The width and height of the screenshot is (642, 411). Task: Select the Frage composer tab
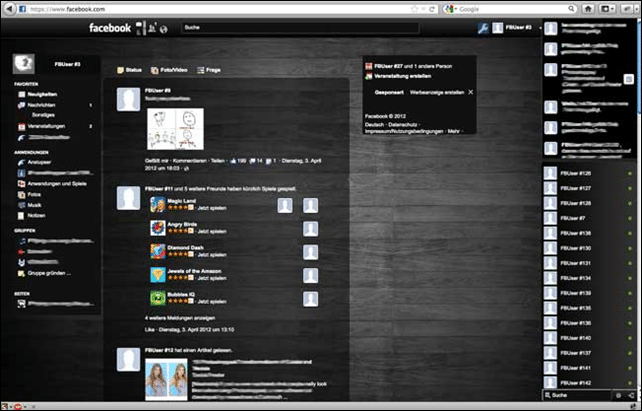(209, 70)
